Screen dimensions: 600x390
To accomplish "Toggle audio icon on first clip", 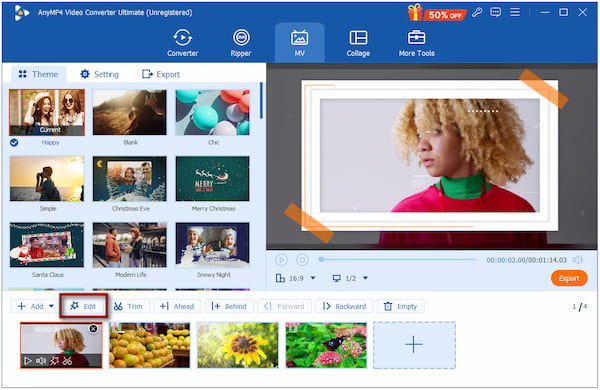I will coord(41,361).
